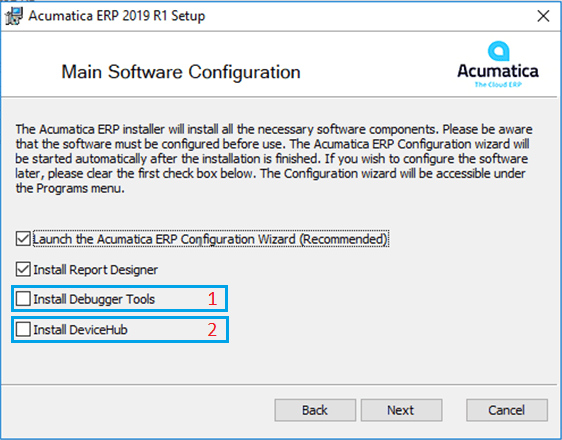Screen dimensions: 562x440
Task: Click 'The Cloud ERP' tagline text
Action: tap(498, 85)
